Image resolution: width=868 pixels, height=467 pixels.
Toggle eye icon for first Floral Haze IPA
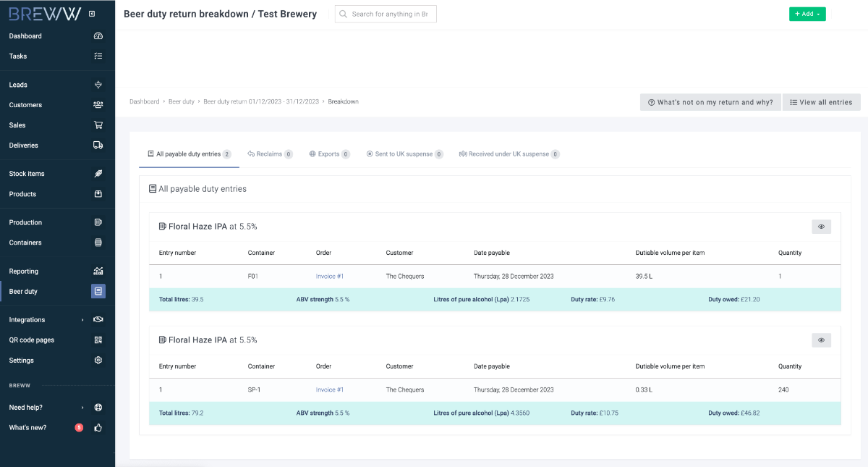coord(821,227)
